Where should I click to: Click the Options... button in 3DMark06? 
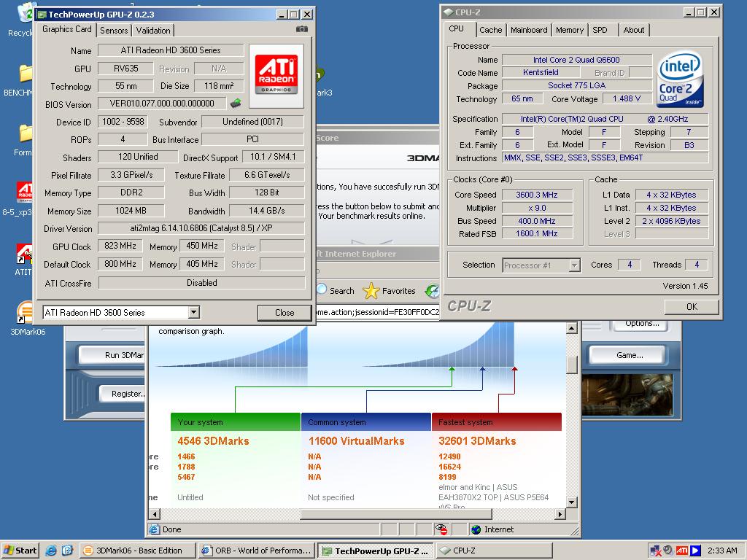[x=642, y=324]
